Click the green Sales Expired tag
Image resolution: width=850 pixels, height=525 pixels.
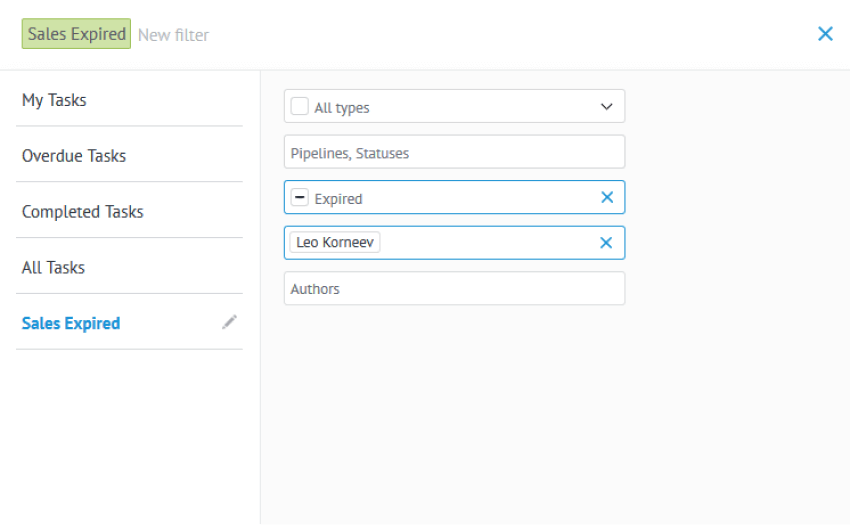coord(76,34)
